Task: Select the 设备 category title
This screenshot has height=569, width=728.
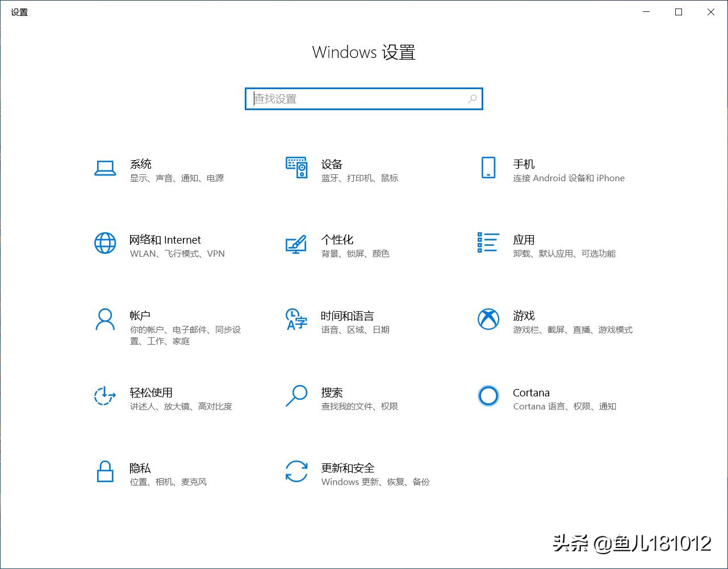Action: pos(332,164)
